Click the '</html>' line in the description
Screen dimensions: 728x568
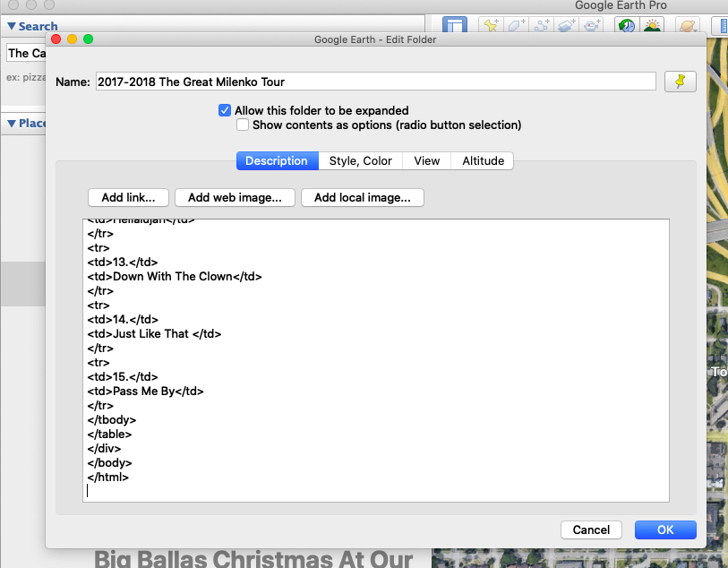[108, 478]
